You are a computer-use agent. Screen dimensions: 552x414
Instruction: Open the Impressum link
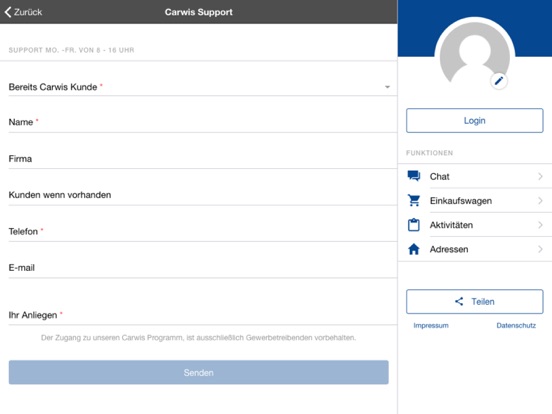[x=431, y=325]
